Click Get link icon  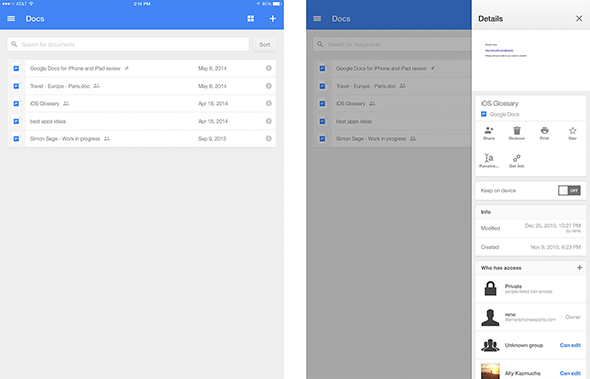[x=517, y=161]
